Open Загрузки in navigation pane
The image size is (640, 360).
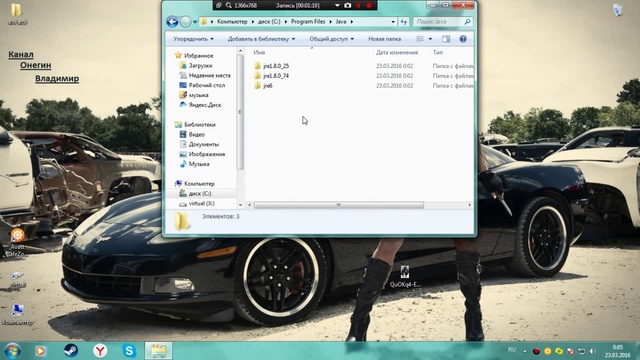click(x=200, y=65)
